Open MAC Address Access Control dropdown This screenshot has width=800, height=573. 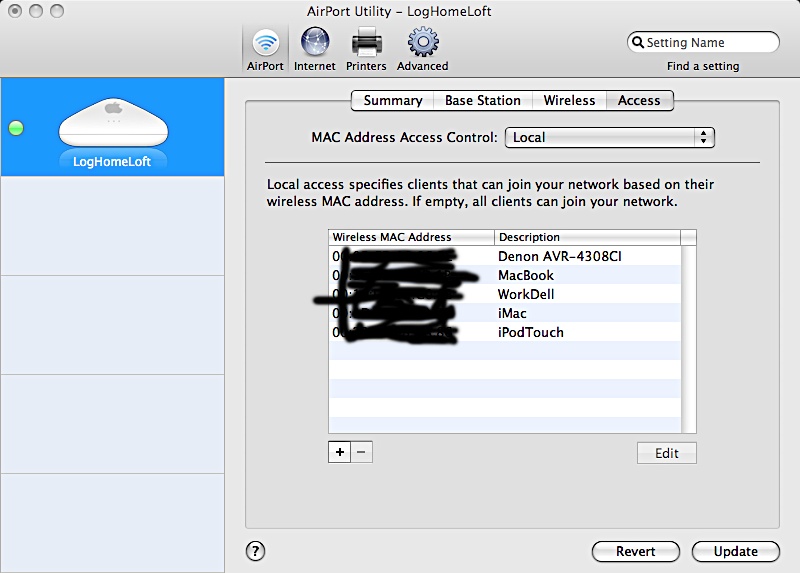coord(610,138)
